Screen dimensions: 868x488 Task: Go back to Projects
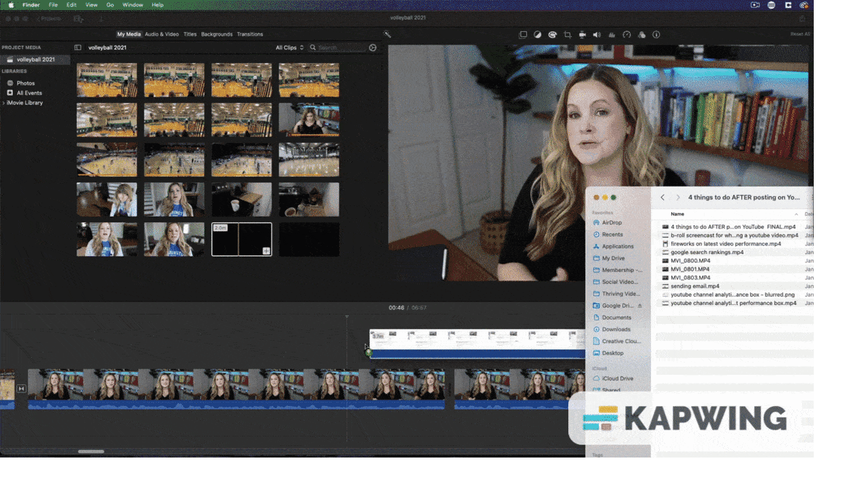[48, 19]
